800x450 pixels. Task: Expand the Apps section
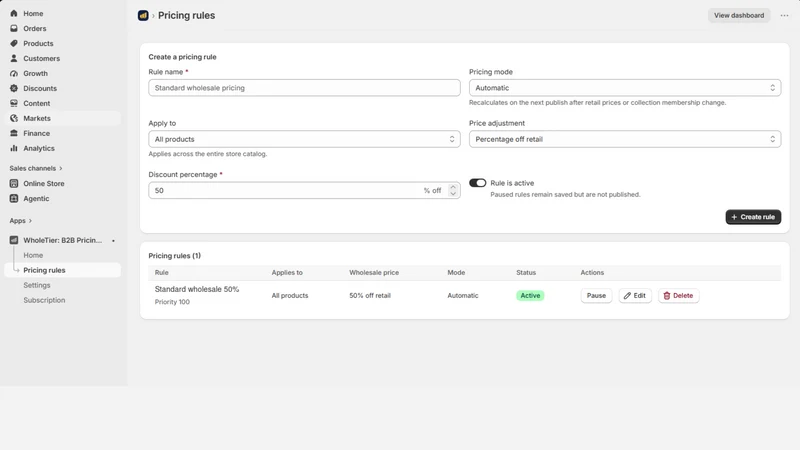tap(20, 221)
